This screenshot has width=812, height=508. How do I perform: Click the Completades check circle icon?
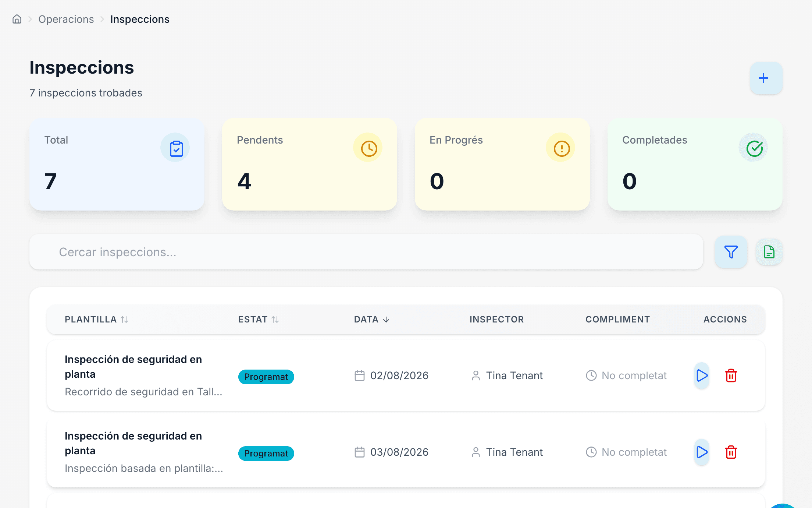[754, 148]
